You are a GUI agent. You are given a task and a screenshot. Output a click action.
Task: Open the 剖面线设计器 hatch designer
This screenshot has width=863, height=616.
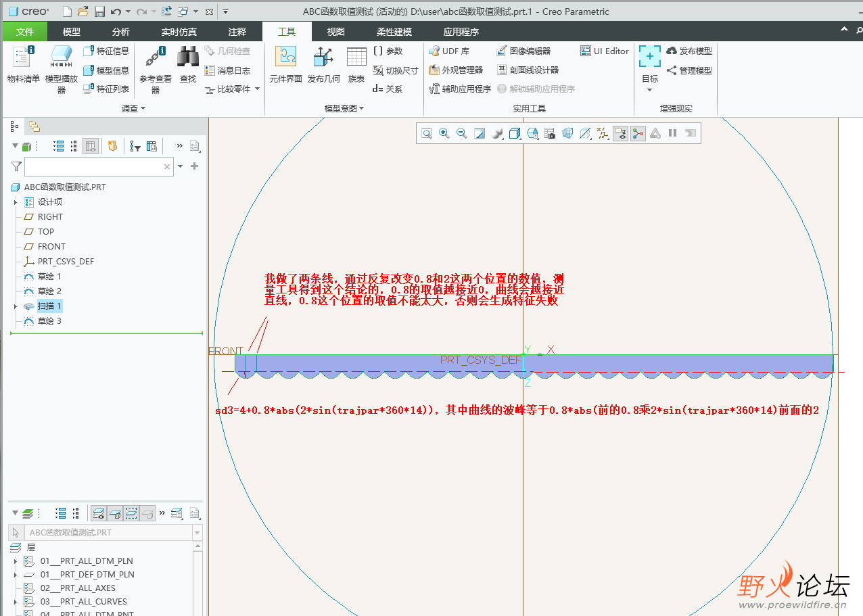tap(528, 70)
